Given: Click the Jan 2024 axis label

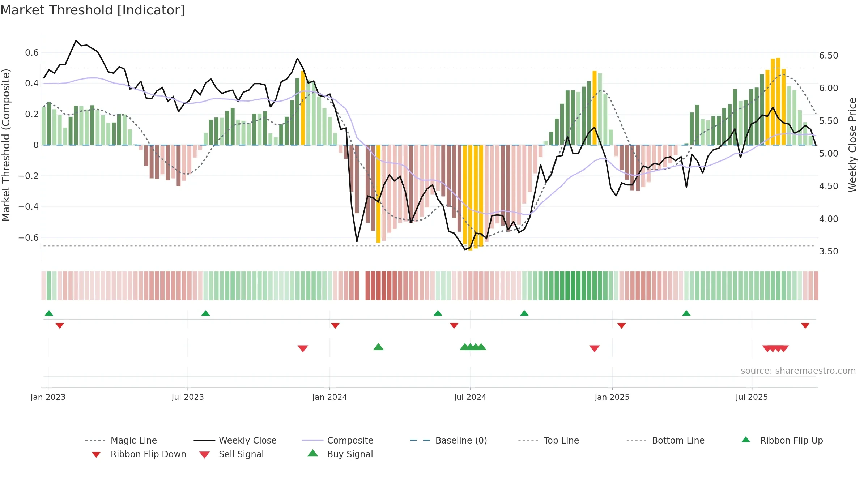Looking at the screenshot, I should coord(330,397).
